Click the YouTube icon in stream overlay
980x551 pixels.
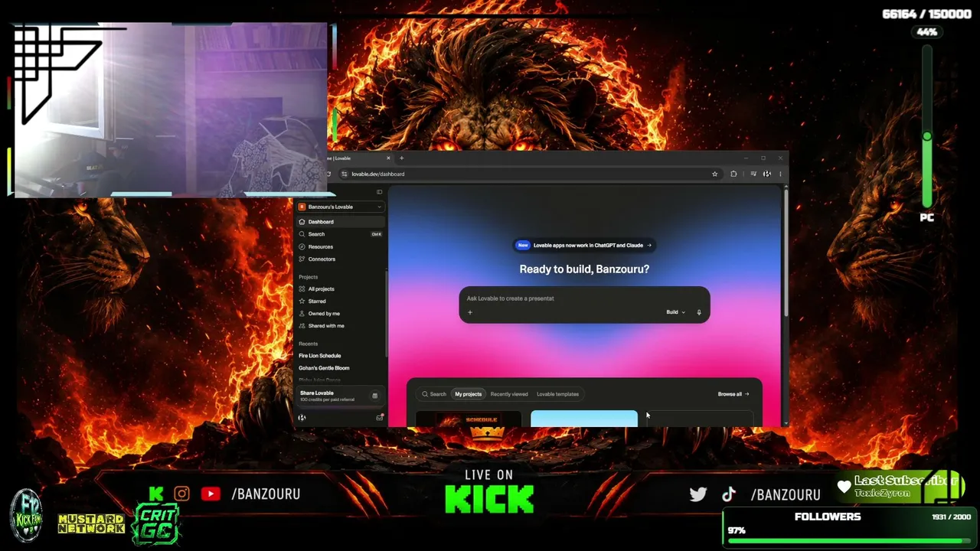pos(211,494)
